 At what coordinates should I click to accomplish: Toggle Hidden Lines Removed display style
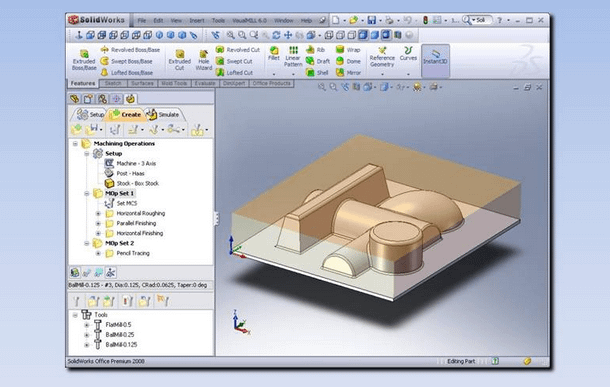352,35
